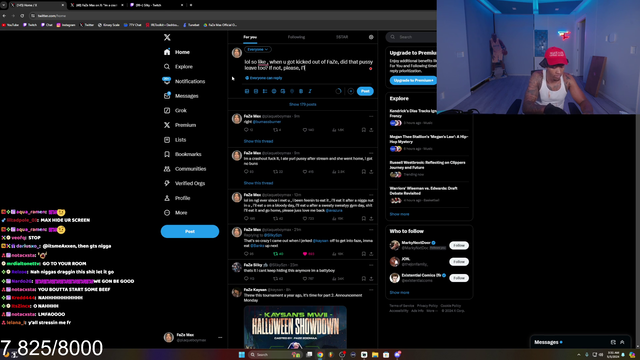
Task: Open Profile in the sidebar
Action: click(x=177, y=198)
